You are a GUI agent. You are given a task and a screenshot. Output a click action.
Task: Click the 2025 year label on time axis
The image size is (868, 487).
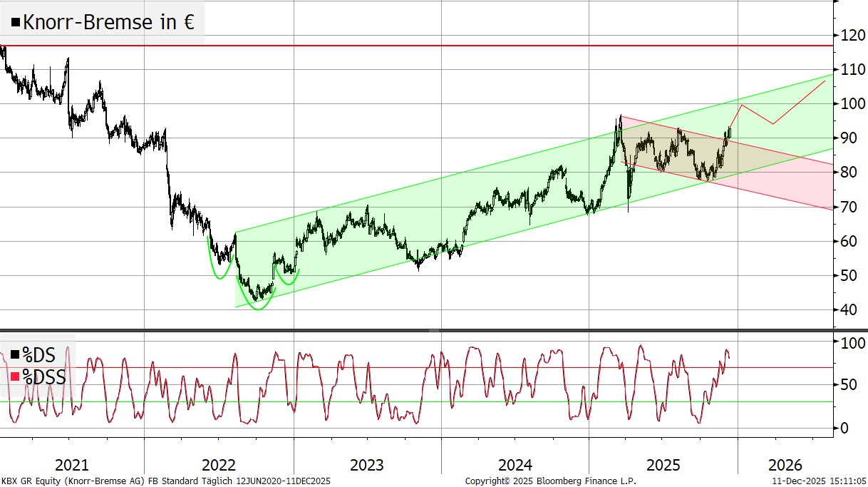[x=663, y=466]
